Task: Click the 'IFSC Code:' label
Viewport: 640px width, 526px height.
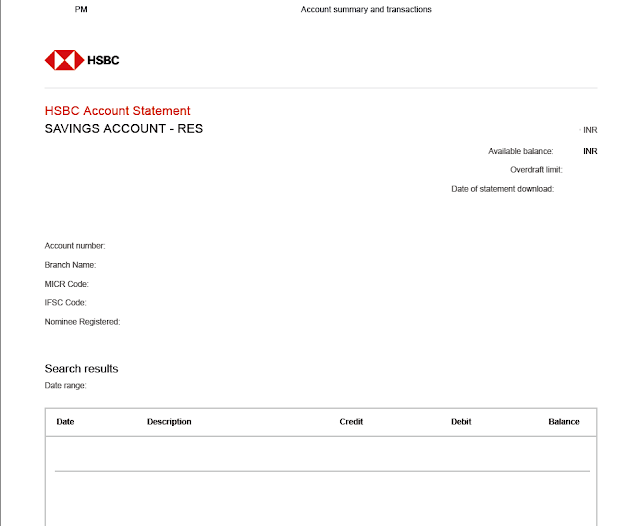Action: 65,303
